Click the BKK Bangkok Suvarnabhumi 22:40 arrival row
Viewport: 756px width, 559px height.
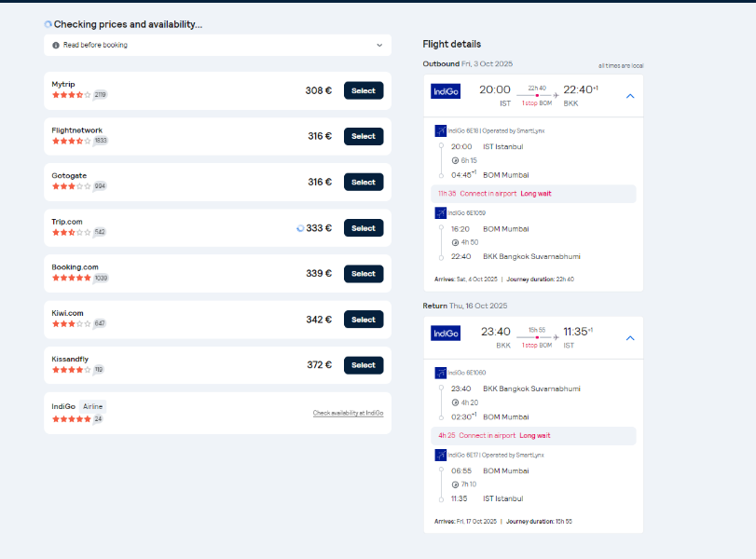click(515, 257)
